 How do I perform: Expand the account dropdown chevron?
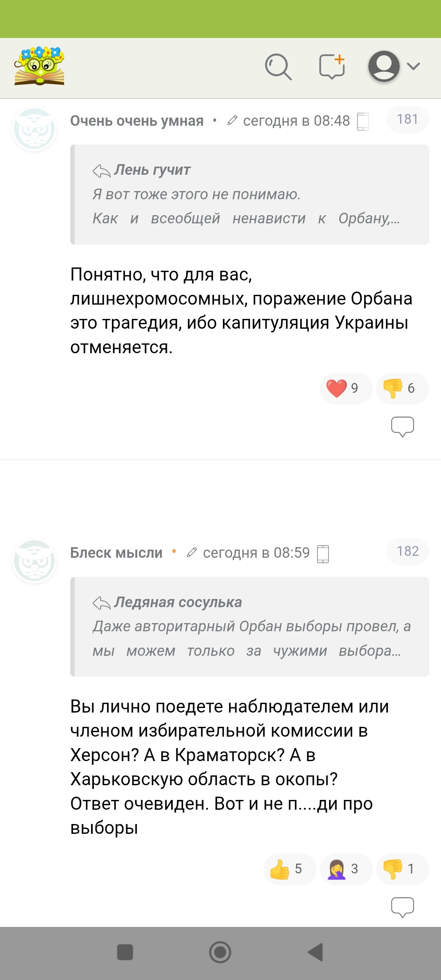[x=414, y=67]
